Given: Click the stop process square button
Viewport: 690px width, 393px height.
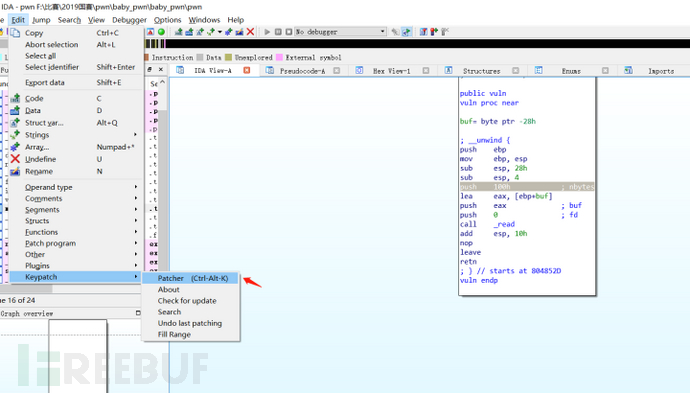Looking at the screenshot, I should tap(289, 32).
